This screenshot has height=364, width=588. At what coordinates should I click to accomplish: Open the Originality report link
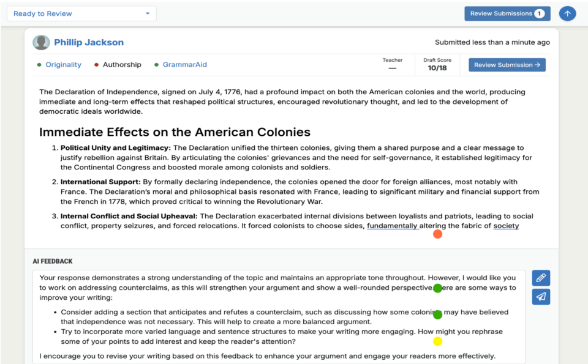pyautogui.click(x=63, y=64)
